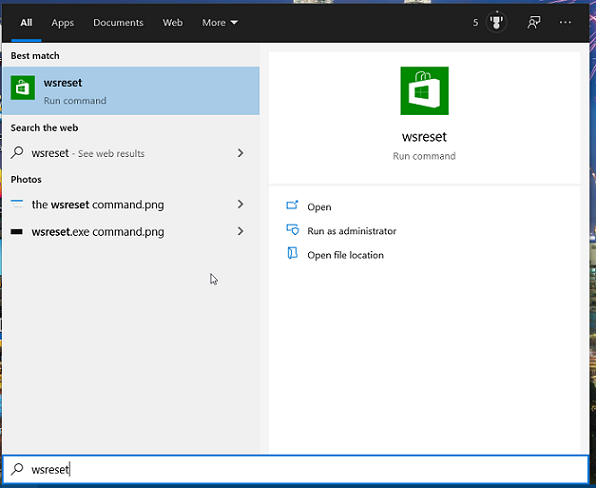The width and height of the screenshot is (596, 488).
Task: Expand arrow for the wsreset command.png
Action: [x=240, y=204]
